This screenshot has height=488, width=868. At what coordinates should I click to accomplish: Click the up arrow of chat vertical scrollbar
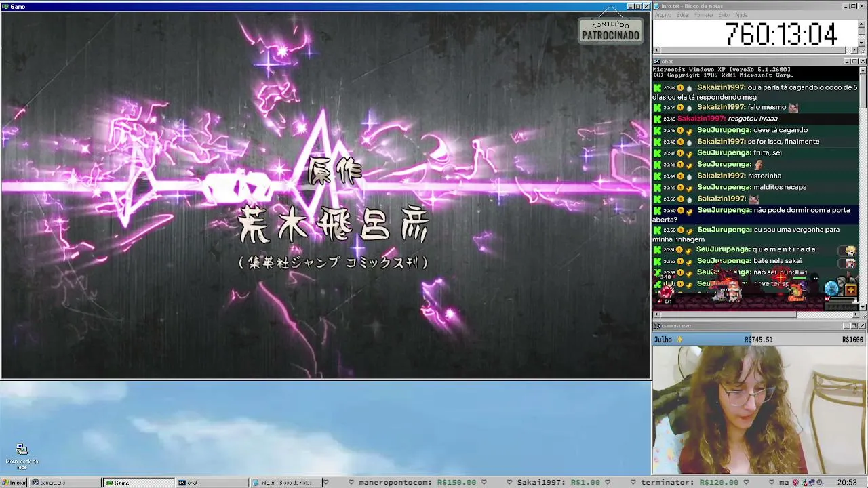point(863,70)
